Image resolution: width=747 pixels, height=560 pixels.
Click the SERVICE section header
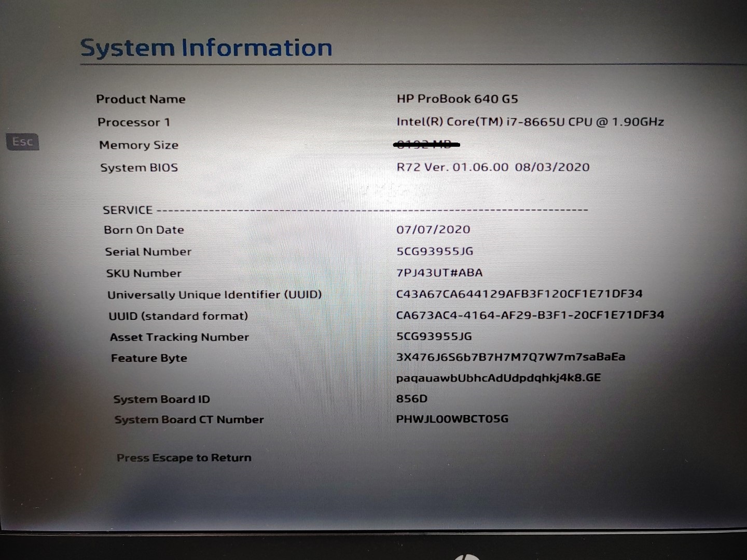tap(128, 210)
